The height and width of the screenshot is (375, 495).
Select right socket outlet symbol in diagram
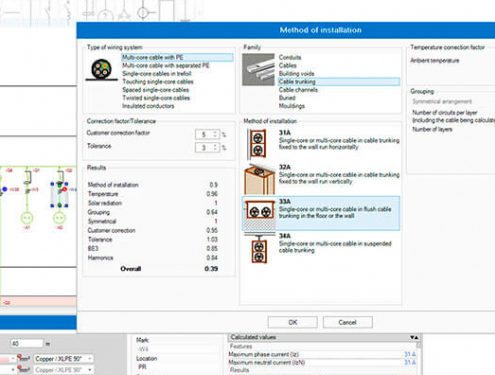click(x=59, y=218)
